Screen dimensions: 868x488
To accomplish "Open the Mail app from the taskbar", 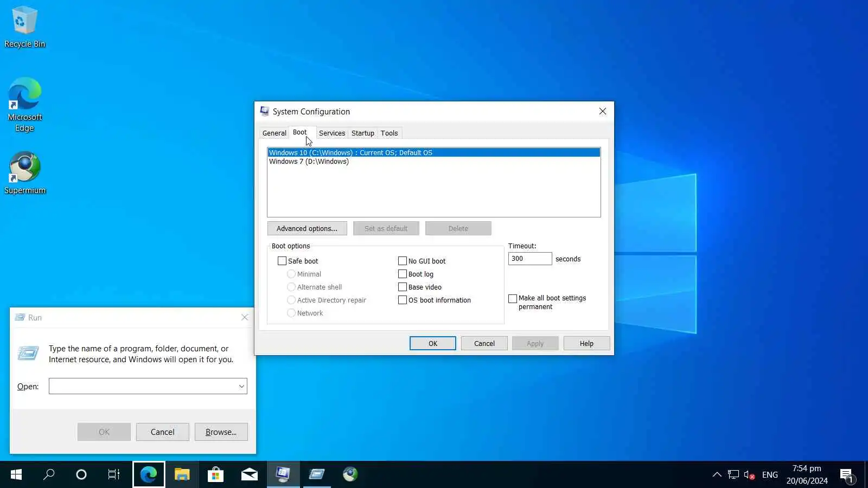I will pyautogui.click(x=249, y=474).
